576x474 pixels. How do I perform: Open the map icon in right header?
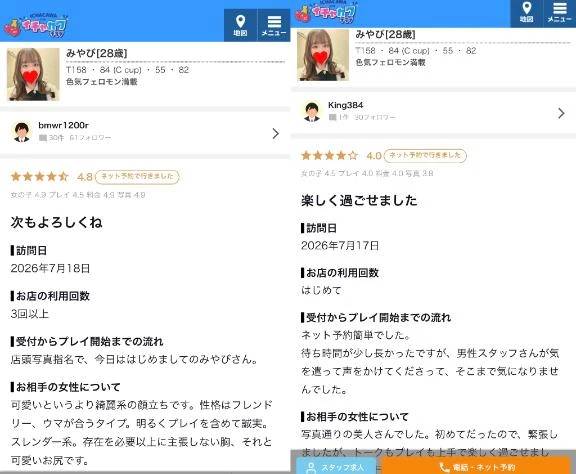pos(526,13)
